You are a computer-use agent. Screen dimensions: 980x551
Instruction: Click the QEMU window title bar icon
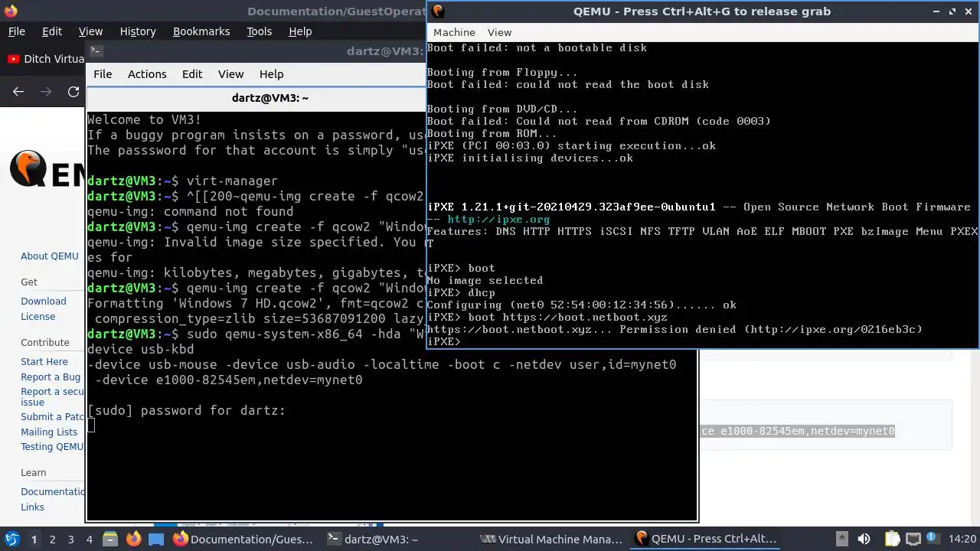coord(438,11)
